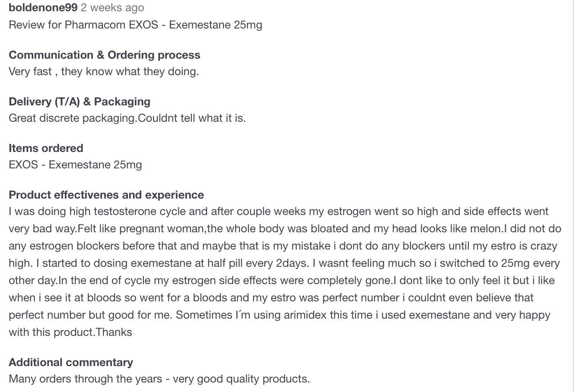Click the "with this product.Thanks" line

70,332
